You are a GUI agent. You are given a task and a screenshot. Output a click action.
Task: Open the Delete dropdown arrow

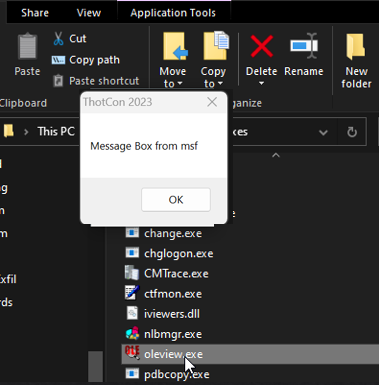(261, 83)
